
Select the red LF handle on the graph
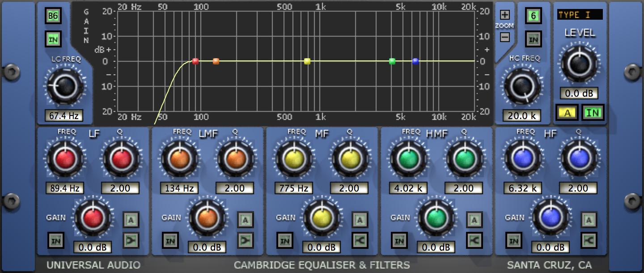[195, 61]
